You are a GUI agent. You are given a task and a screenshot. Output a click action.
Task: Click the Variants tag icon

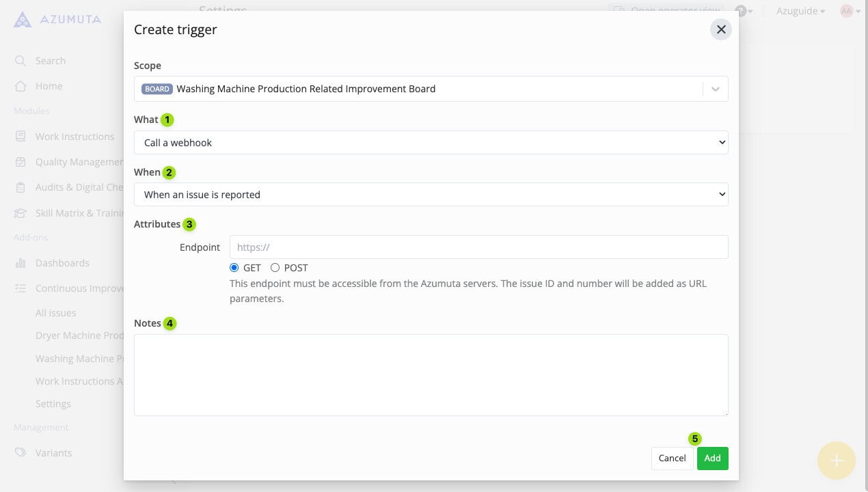[21, 453]
